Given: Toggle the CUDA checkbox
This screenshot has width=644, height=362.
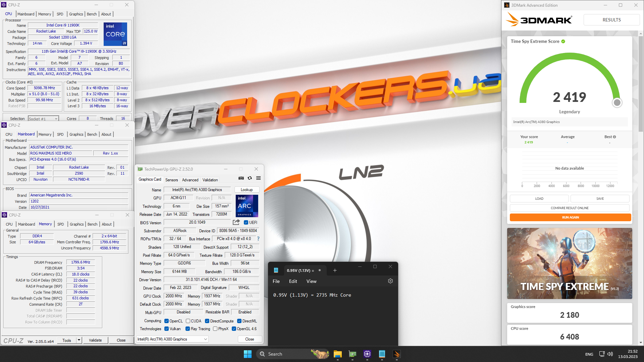Looking at the screenshot, I should coord(188,321).
